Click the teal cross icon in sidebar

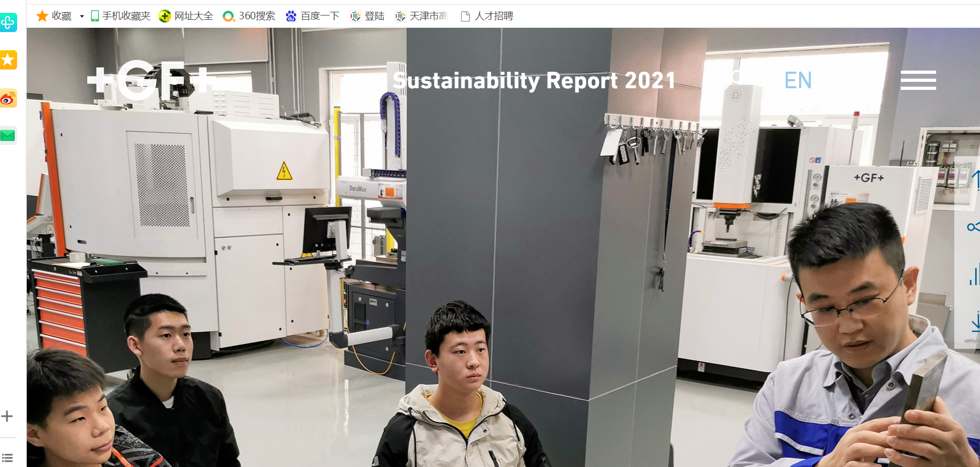tap(8, 22)
